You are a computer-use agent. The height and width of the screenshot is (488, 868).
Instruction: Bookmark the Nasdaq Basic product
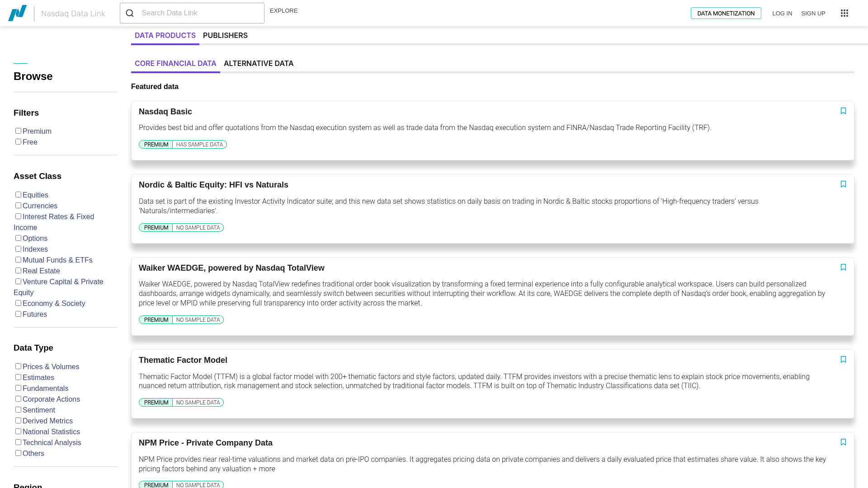(843, 111)
